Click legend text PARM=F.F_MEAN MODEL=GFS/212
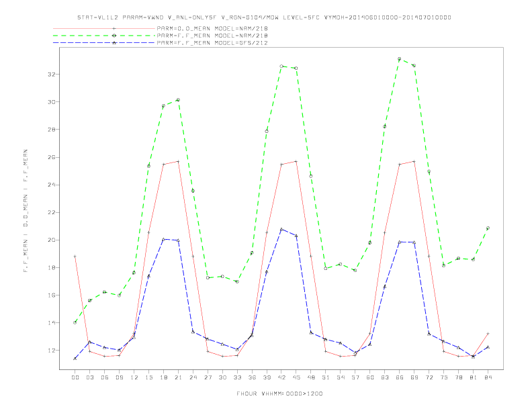 [x=212, y=43]
